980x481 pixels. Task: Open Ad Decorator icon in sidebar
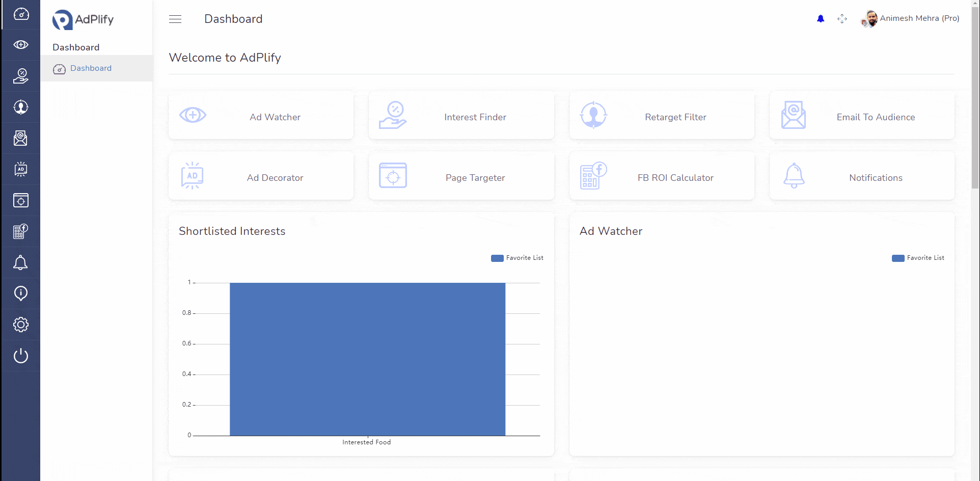21,169
